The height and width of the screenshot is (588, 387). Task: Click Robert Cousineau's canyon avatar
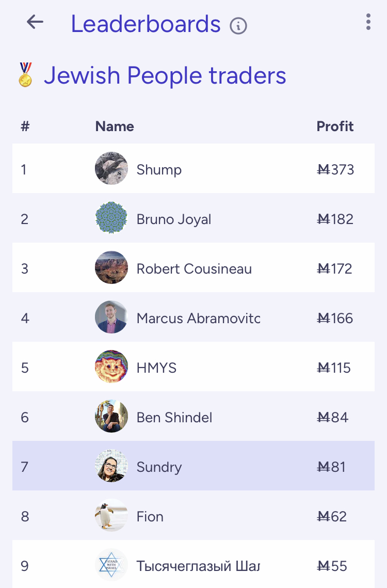[x=111, y=268]
